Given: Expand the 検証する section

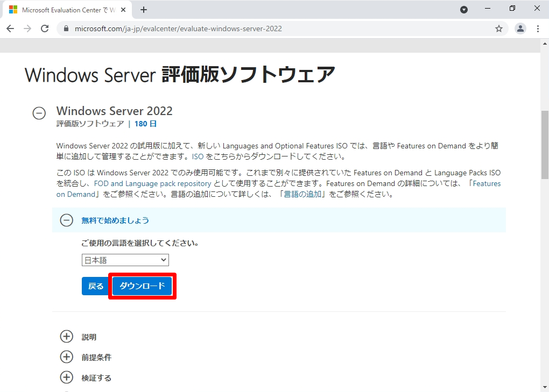Looking at the screenshot, I should (x=67, y=377).
